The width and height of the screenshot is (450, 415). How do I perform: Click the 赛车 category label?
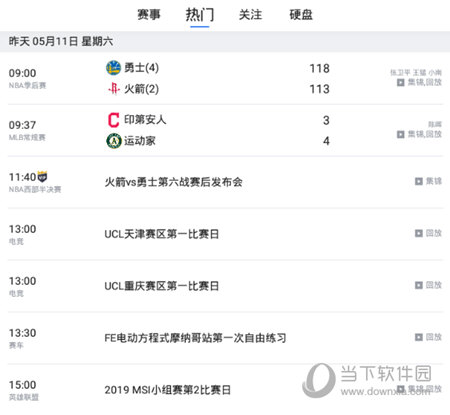[16, 346]
